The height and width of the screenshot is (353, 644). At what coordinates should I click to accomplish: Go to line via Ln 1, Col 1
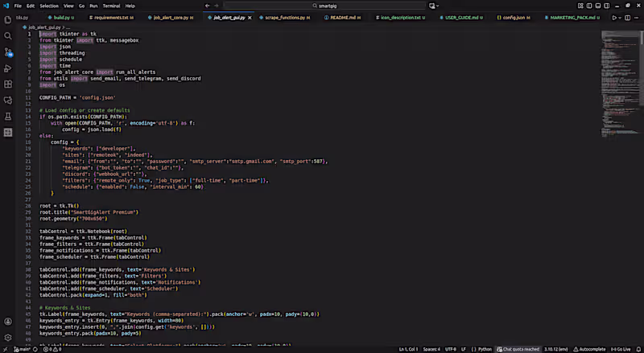click(x=408, y=349)
